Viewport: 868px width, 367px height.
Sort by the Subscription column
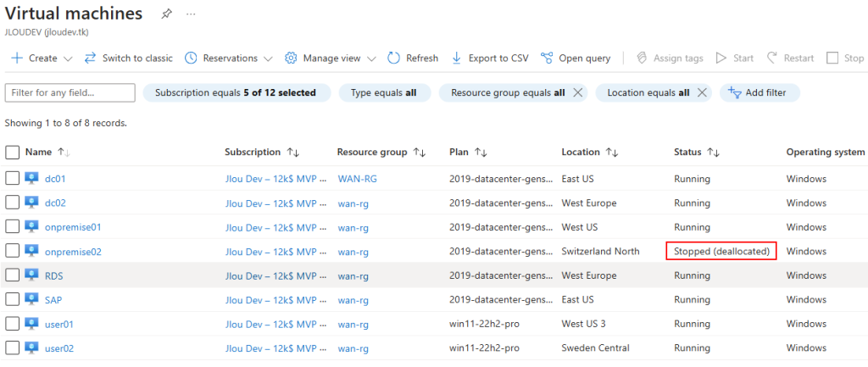292,153
